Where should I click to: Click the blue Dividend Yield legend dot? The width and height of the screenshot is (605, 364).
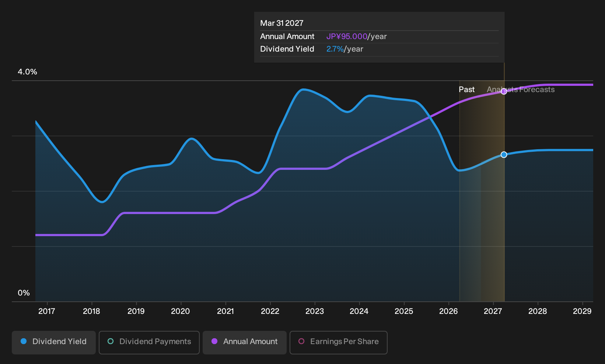pyautogui.click(x=24, y=341)
